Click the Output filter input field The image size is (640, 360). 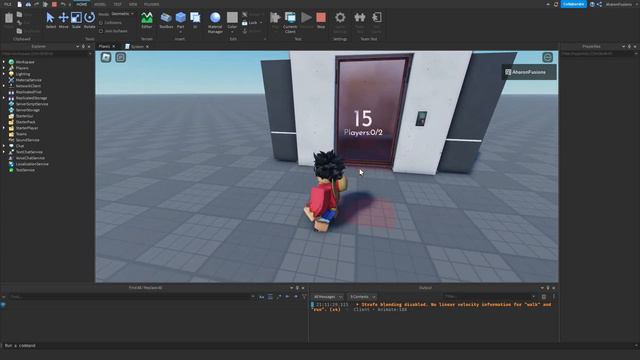pyautogui.click(x=490, y=297)
